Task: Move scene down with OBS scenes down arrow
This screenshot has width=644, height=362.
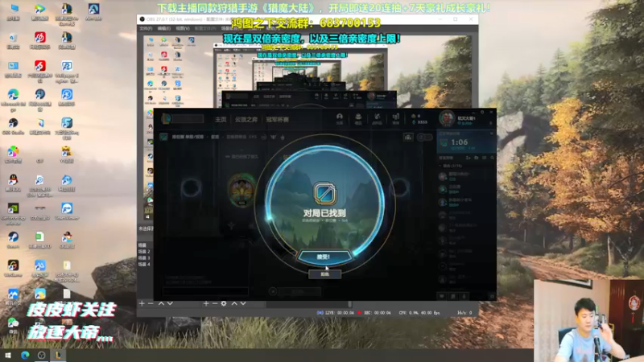Action: click(x=170, y=303)
